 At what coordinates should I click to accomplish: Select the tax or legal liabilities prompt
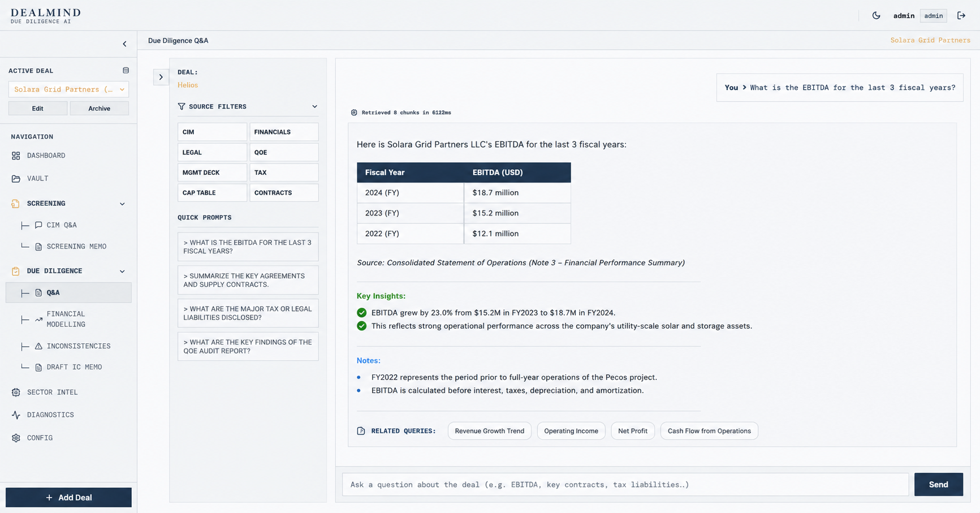[248, 313]
